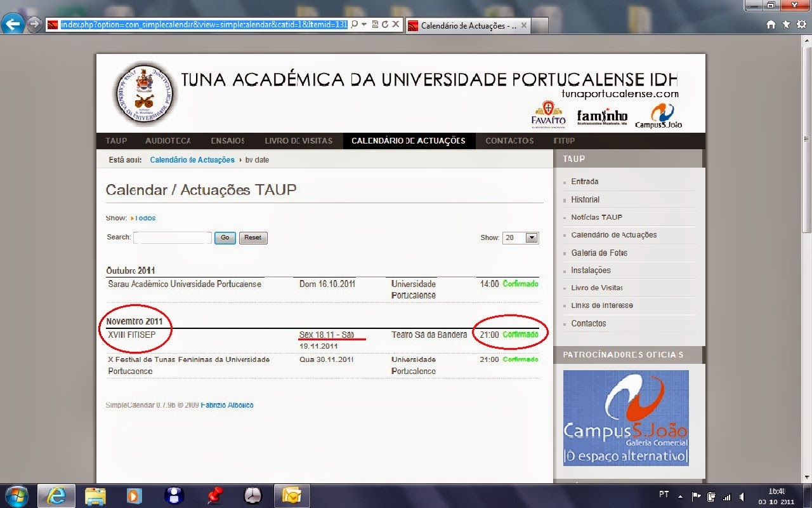Open sidebar Contactos link

[x=589, y=323]
